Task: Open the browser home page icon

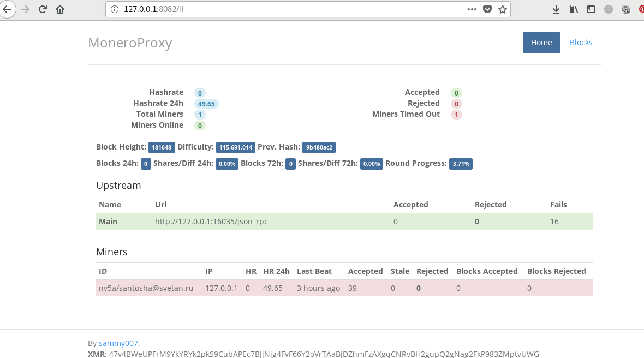Action: pyautogui.click(x=60, y=9)
